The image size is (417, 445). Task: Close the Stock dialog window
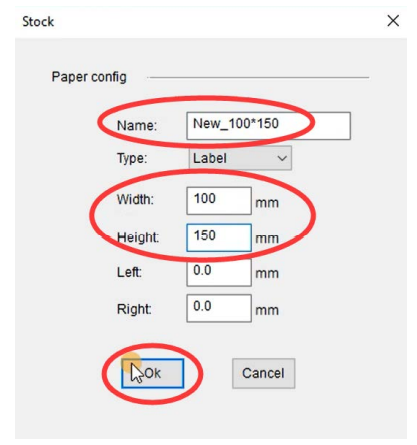click(x=393, y=21)
